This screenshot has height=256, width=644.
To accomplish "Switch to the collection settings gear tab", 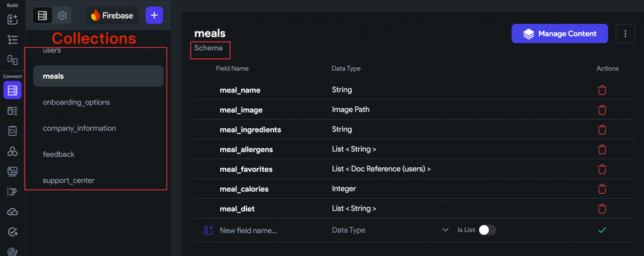I will [x=62, y=16].
